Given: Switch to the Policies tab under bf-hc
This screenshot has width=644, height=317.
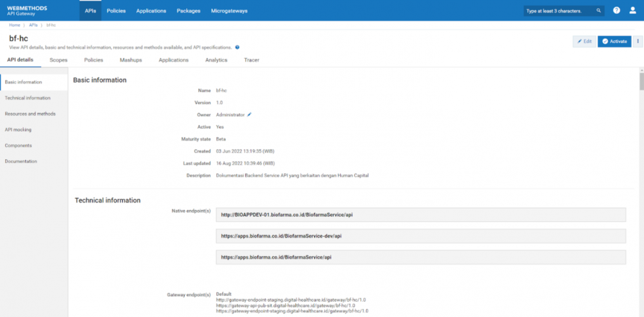Looking at the screenshot, I should [x=94, y=60].
